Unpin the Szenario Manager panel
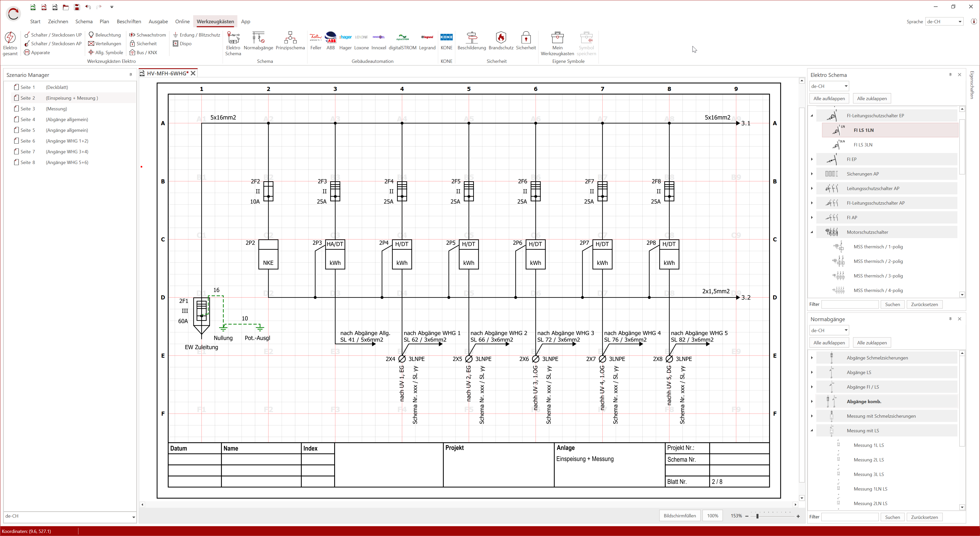Screen dimensions: 980x536 coord(131,75)
